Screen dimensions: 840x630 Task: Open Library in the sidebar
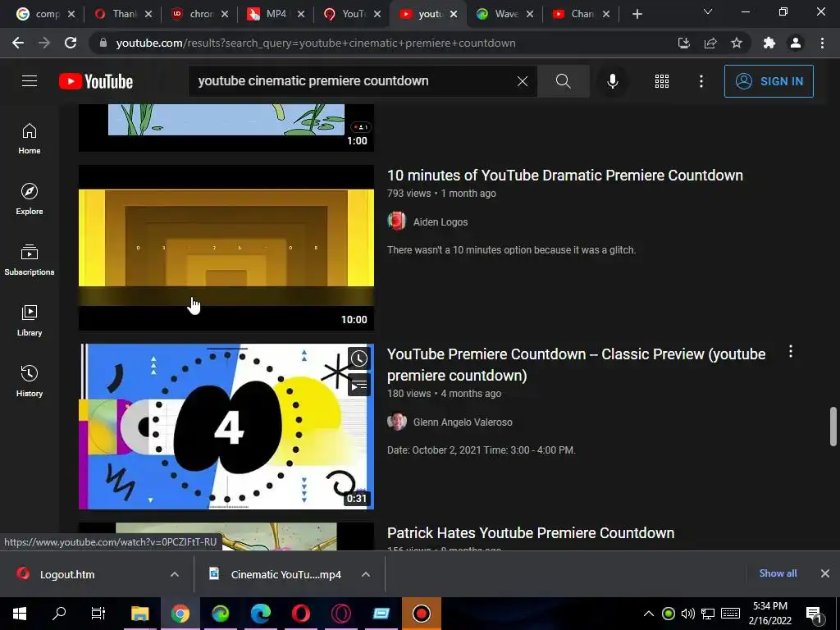pos(30,321)
